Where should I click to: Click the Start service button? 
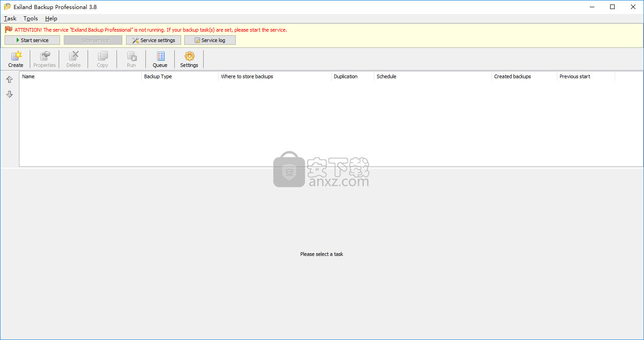click(x=32, y=40)
